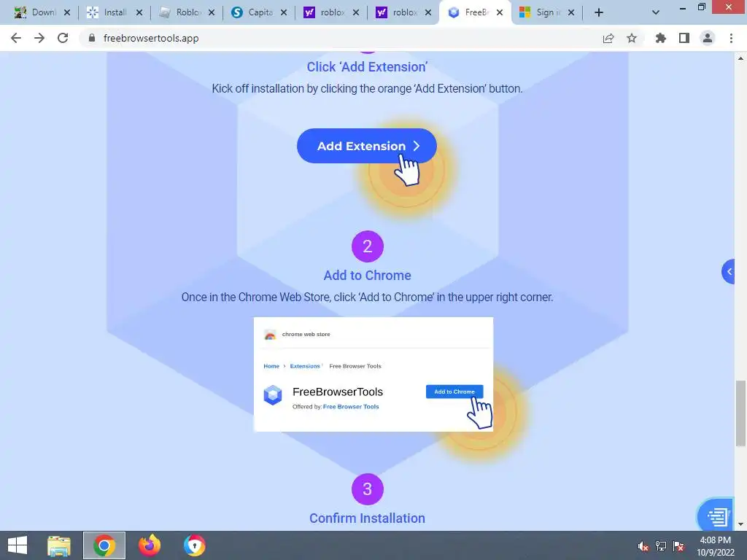
Task: Open the Extensions puzzle icon
Action: [661, 38]
